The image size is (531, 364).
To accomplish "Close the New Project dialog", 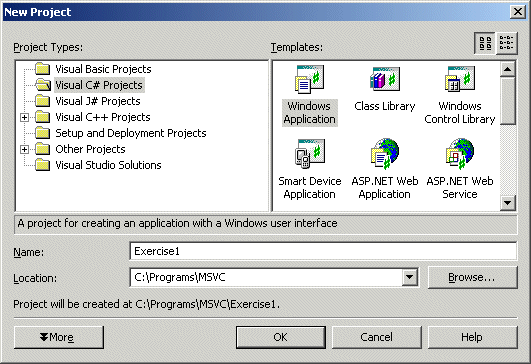I will tap(518, 12).
